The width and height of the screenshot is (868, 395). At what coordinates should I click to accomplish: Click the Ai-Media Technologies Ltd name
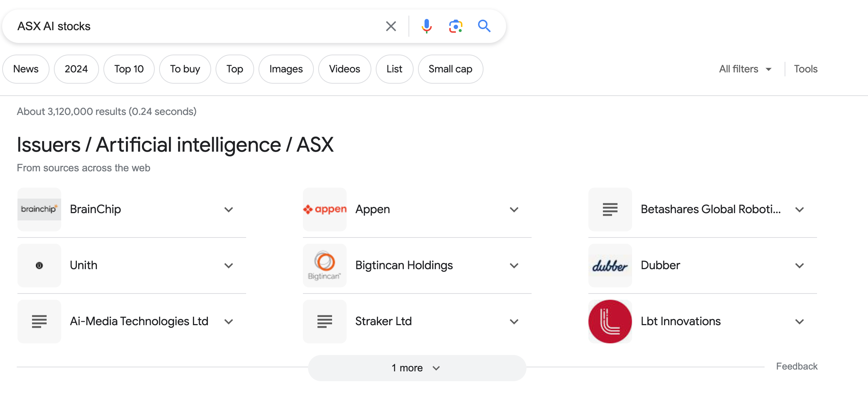click(139, 322)
